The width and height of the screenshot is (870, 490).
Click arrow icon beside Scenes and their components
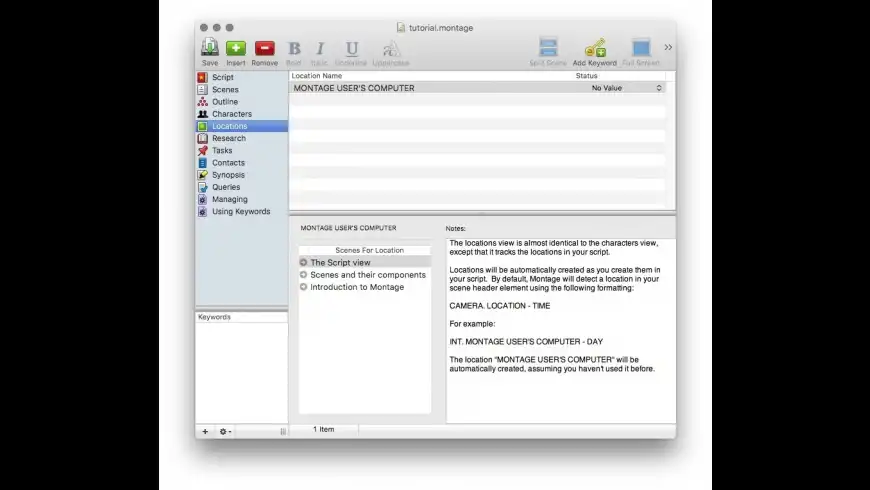pyautogui.click(x=304, y=275)
